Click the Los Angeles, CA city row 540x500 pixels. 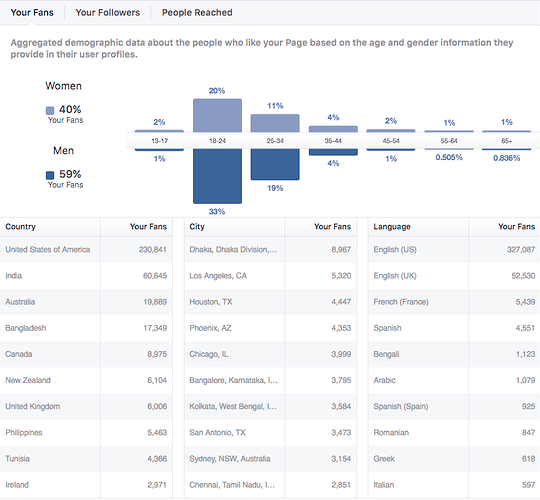coord(270,276)
